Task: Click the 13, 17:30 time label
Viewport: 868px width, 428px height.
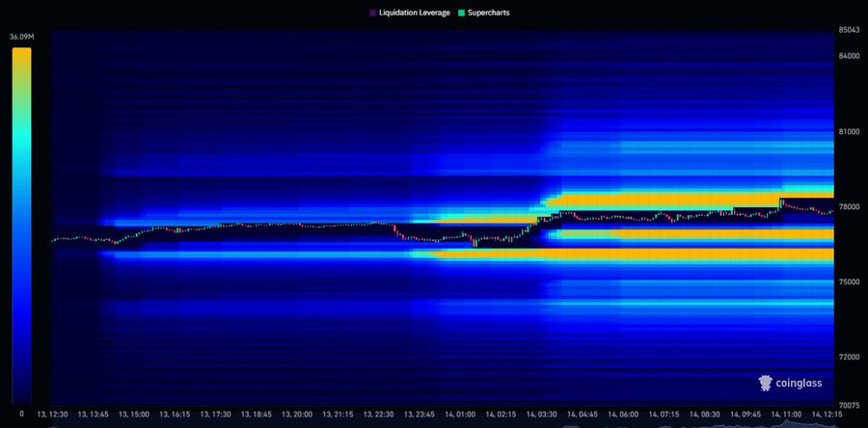Action: pos(216,415)
